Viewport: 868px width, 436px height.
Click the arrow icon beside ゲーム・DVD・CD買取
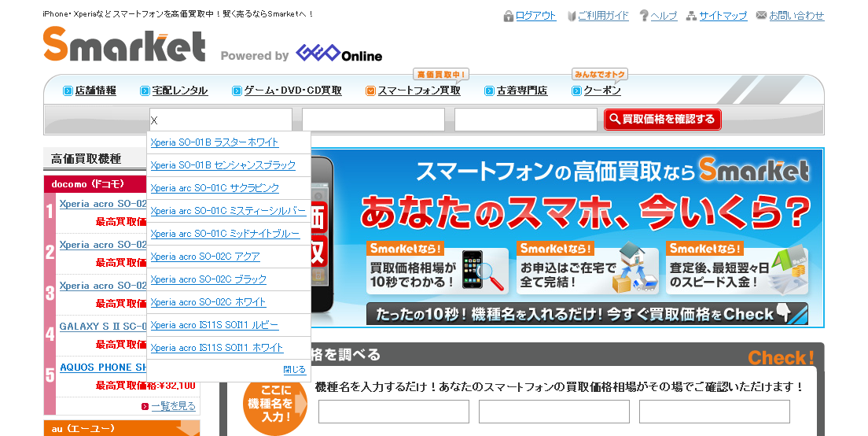237,91
